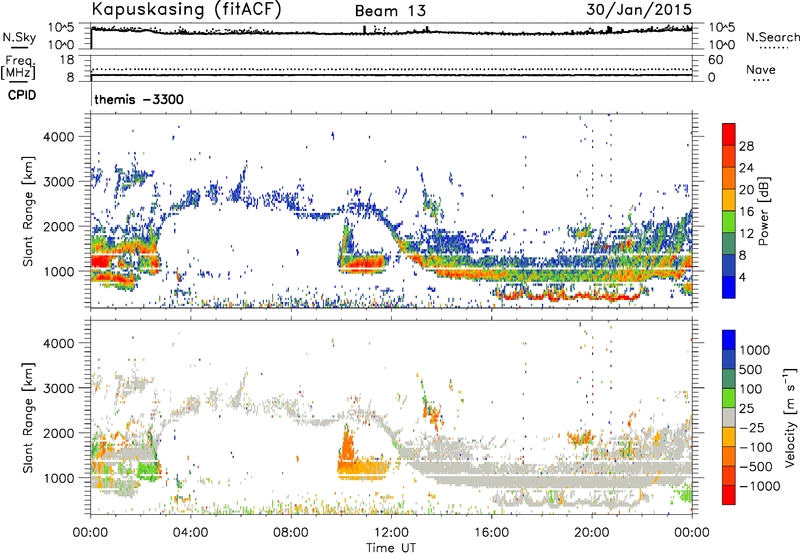Viewport: 800px width, 554px height.
Task: Click the 'Nave' legend label
Action: 761,70
